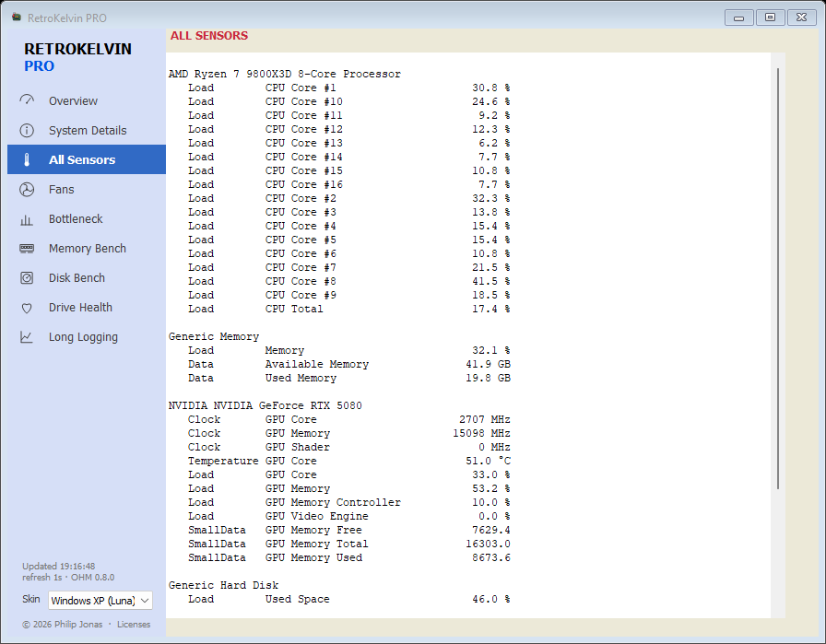The image size is (826, 644).
Task: Switch to the Fans page
Action: (87, 189)
